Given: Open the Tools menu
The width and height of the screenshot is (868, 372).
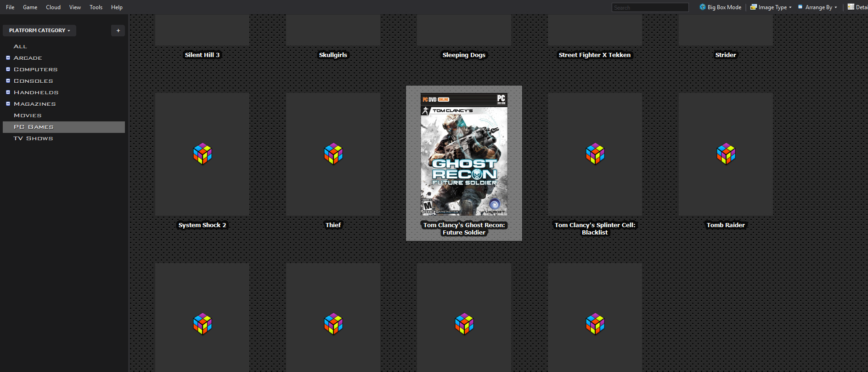Looking at the screenshot, I should (96, 7).
